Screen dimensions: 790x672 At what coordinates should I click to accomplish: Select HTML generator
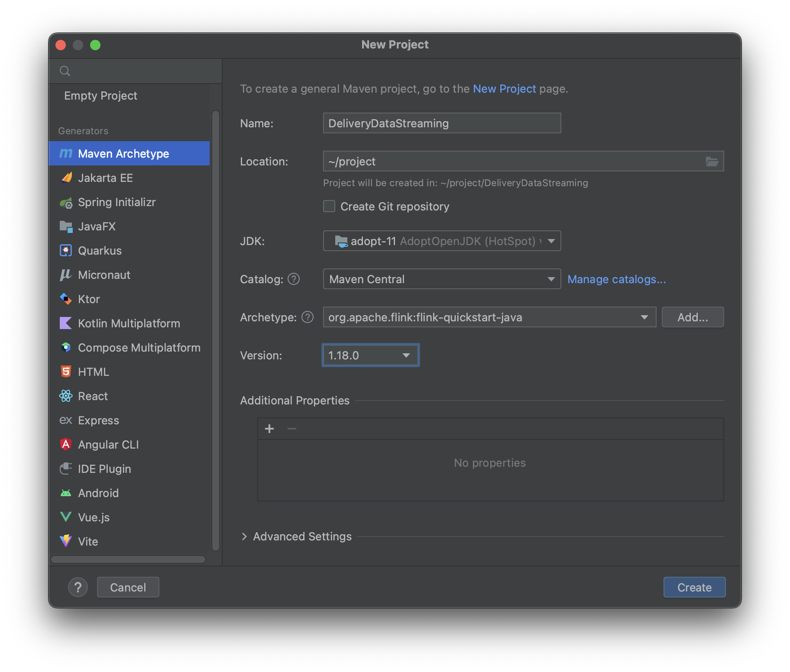129,372
